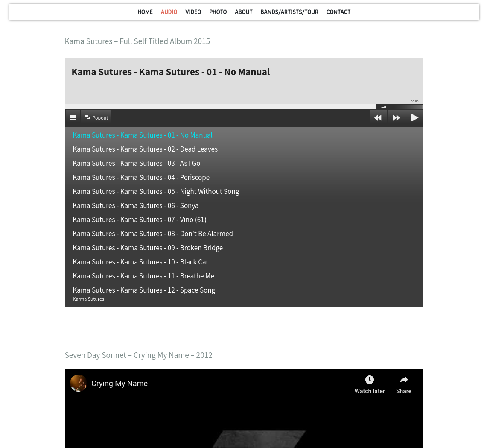490x448 pixels.
Task: Navigate to the CONTACT page
Action: (x=338, y=12)
